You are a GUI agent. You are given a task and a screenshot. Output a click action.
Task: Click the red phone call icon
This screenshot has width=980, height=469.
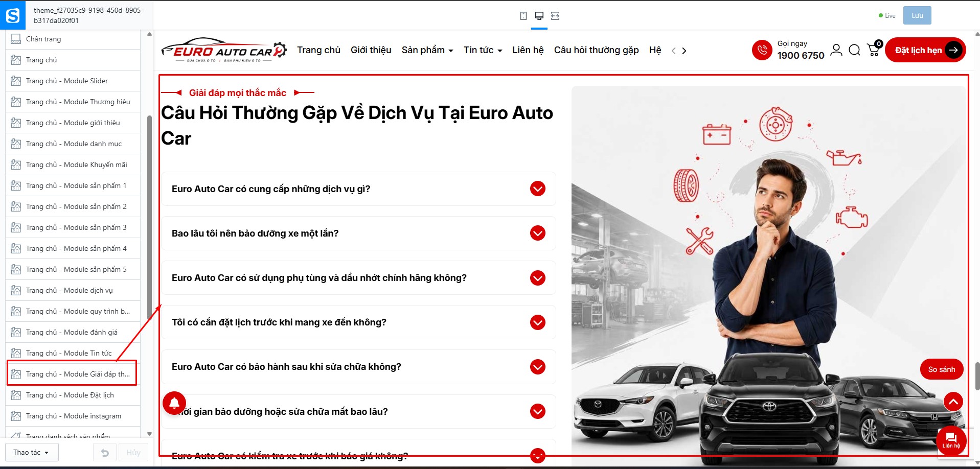762,50
